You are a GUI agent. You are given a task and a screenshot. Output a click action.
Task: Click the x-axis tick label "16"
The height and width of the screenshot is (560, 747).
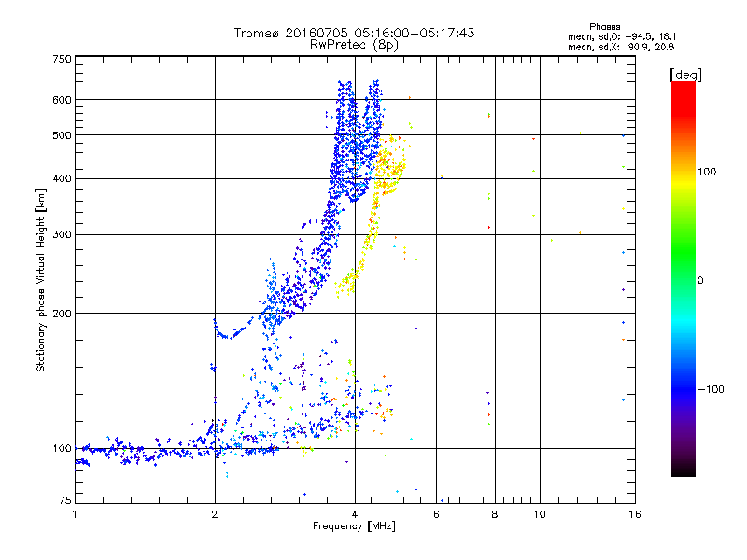point(635,514)
